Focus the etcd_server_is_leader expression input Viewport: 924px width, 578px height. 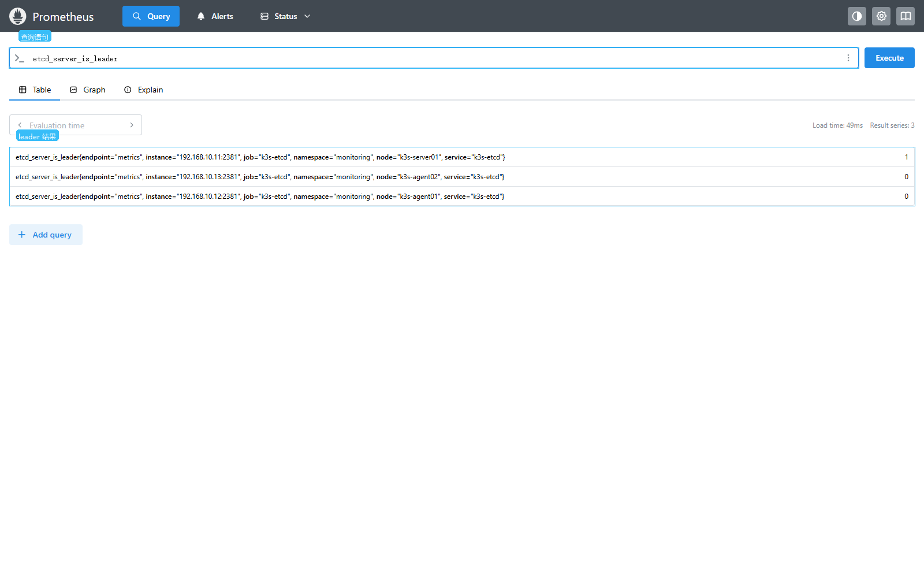pos(434,58)
